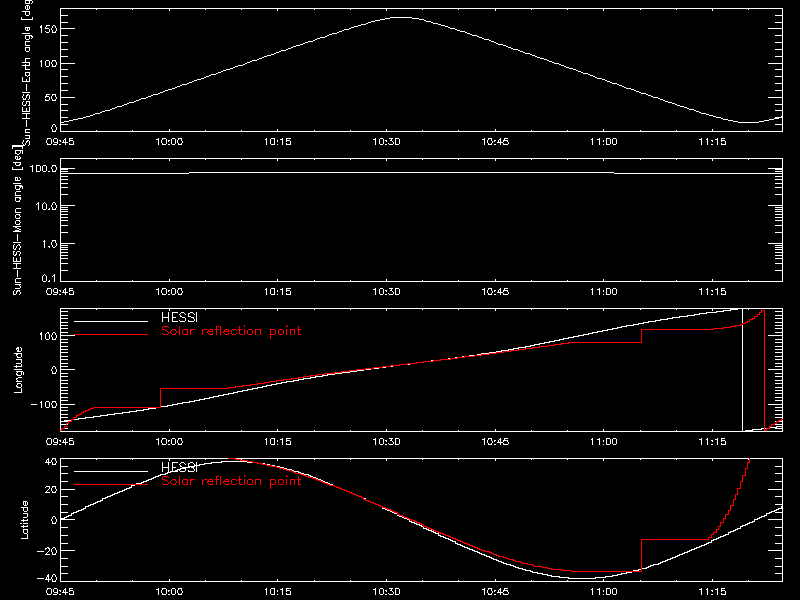The height and width of the screenshot is (600, 800).
Task: Click 10:30 label under Longitude plot
Action: (x=386, y=442)
